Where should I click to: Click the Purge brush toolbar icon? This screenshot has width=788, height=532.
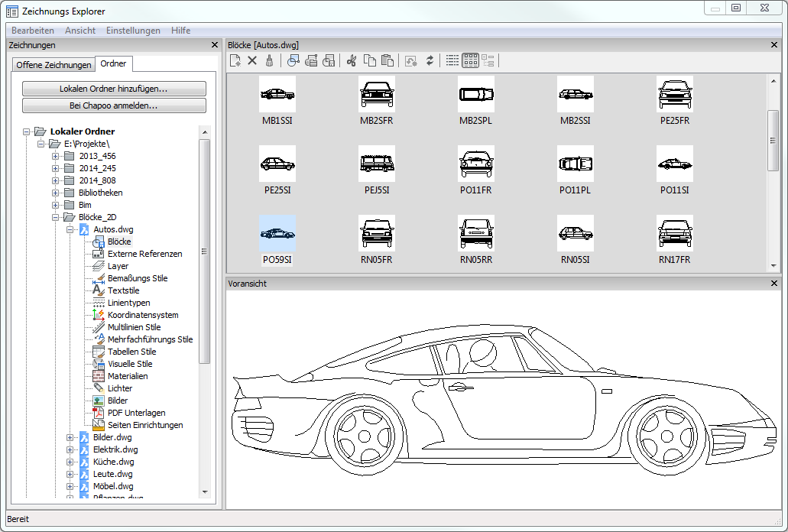[269, 60]
